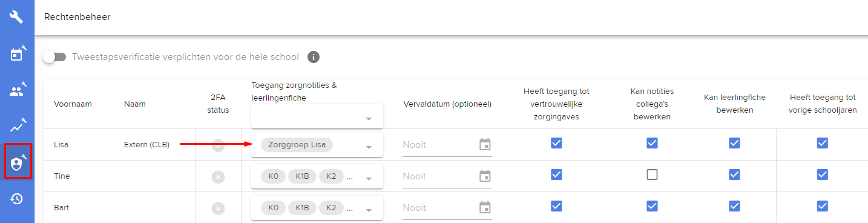Check Tine's Kan notities collega's bewerken box

point(652,175)
